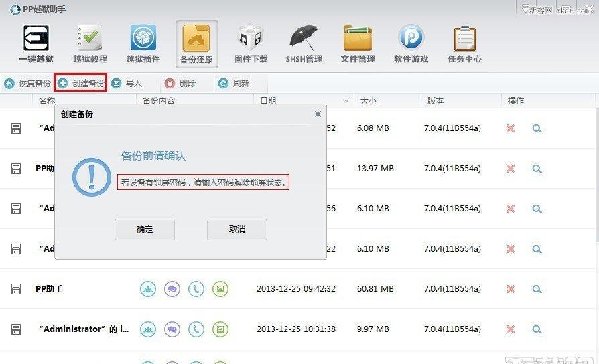
Task: Close the 创建备份 dialog with X
Action: coord(318,114)
